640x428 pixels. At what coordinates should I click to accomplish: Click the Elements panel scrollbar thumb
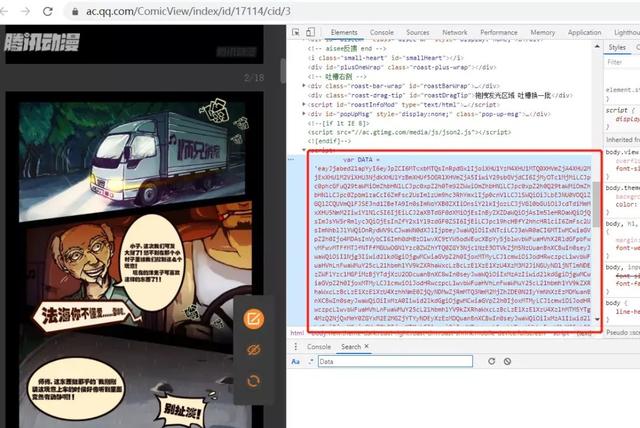tap(597, 204)
